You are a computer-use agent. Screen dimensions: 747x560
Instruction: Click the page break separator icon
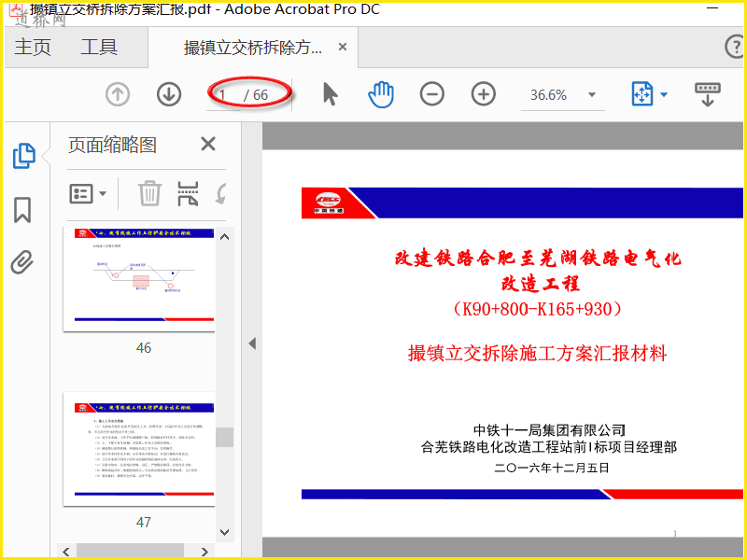[188, 193]
